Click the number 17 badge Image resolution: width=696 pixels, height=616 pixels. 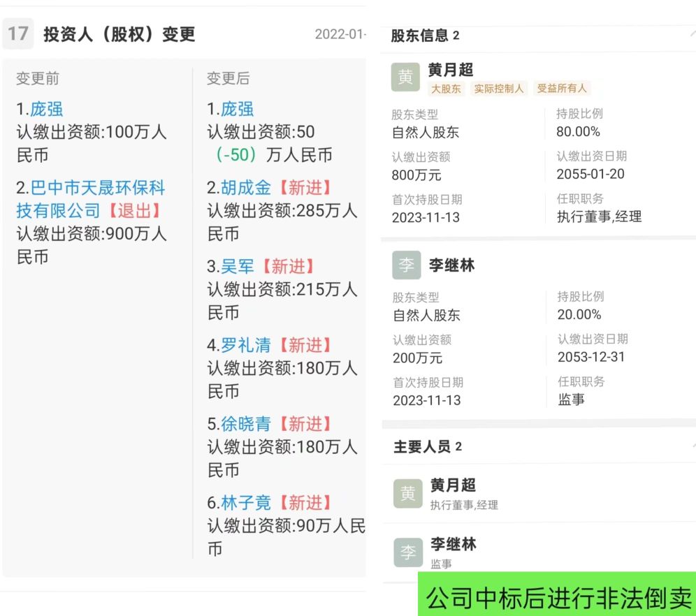(x=18, y=34)
